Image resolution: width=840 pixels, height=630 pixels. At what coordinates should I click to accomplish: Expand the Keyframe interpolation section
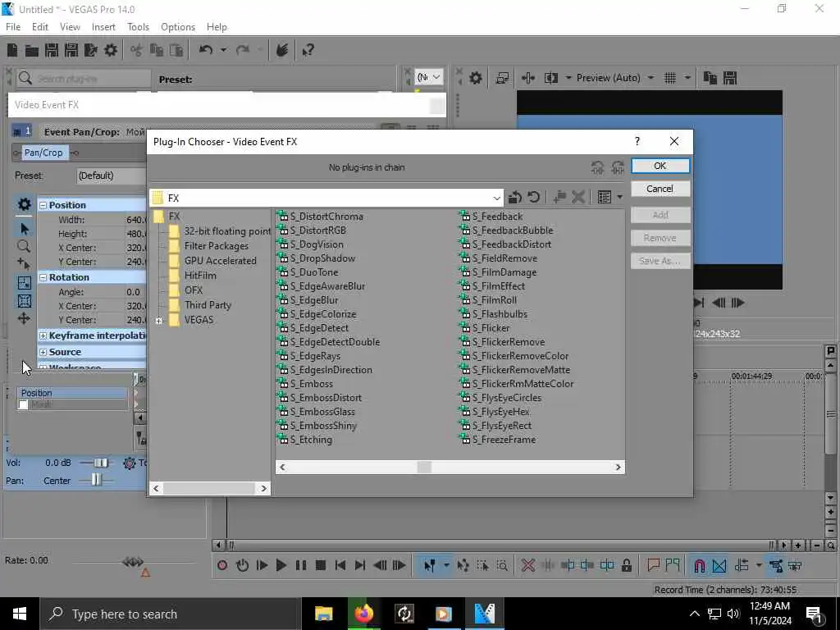tap(43, 336)
